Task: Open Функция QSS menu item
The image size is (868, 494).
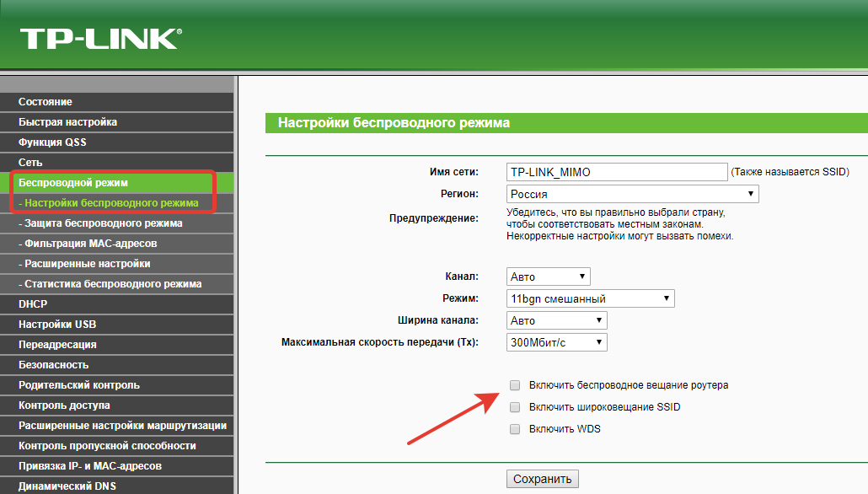Action: pyautogui.click(x=52, y=142)
